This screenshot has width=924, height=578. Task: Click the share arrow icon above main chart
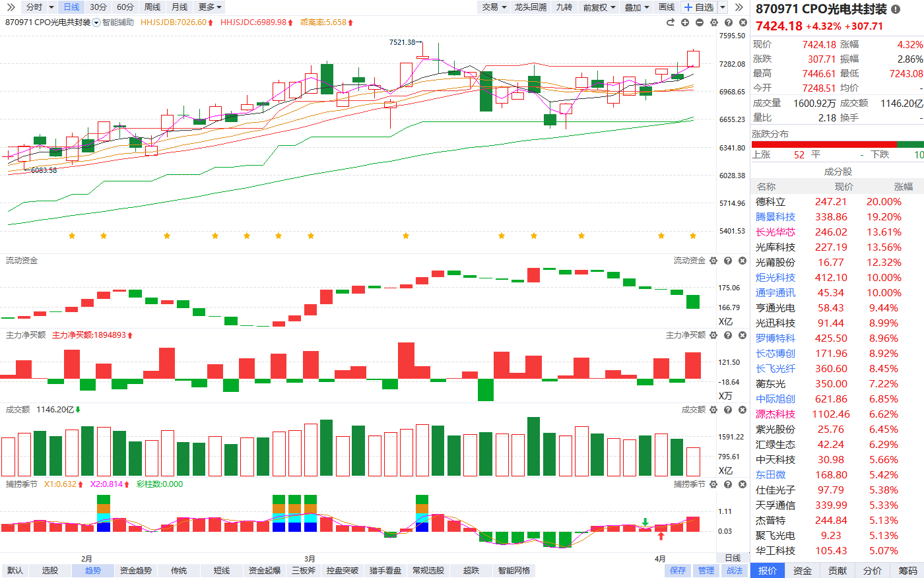point(671,22)
